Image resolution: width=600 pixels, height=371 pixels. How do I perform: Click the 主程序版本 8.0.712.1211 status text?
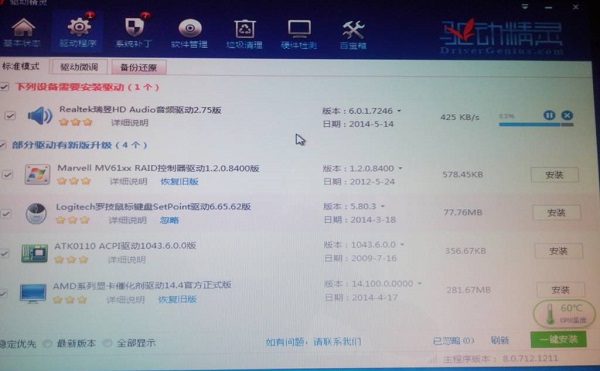click(501, 359)
